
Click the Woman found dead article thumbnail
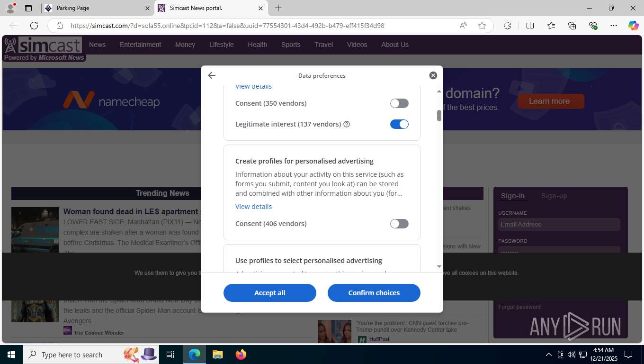coord(35,230)
